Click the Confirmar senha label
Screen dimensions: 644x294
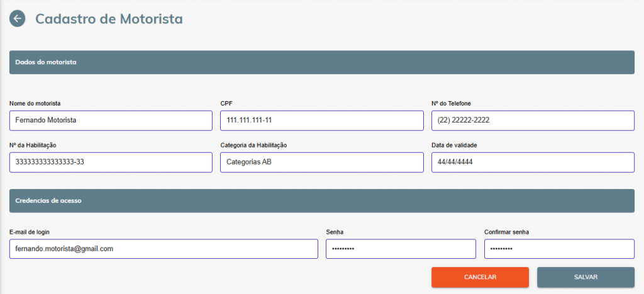click(506, 232)
